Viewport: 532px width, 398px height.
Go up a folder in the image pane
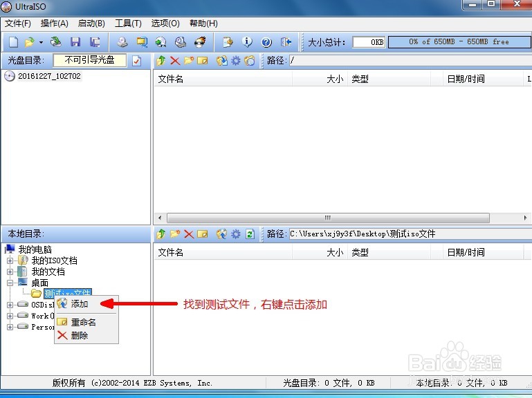point(160,61)
